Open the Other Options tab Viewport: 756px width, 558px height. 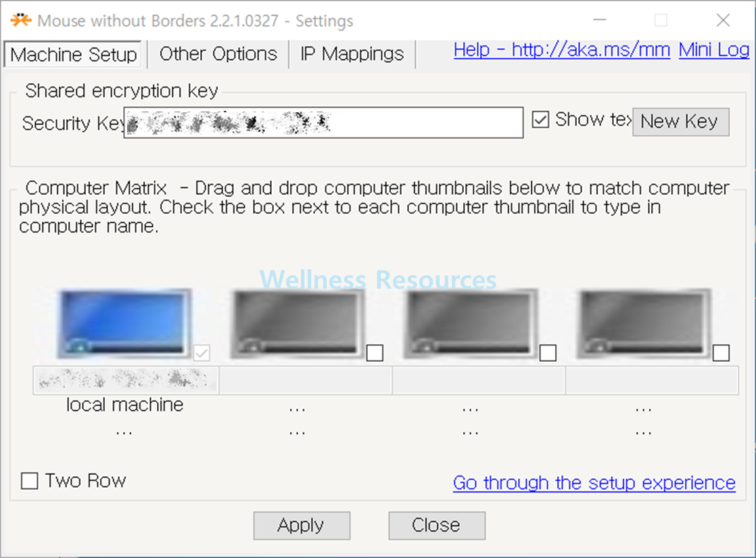click(218, 54)
